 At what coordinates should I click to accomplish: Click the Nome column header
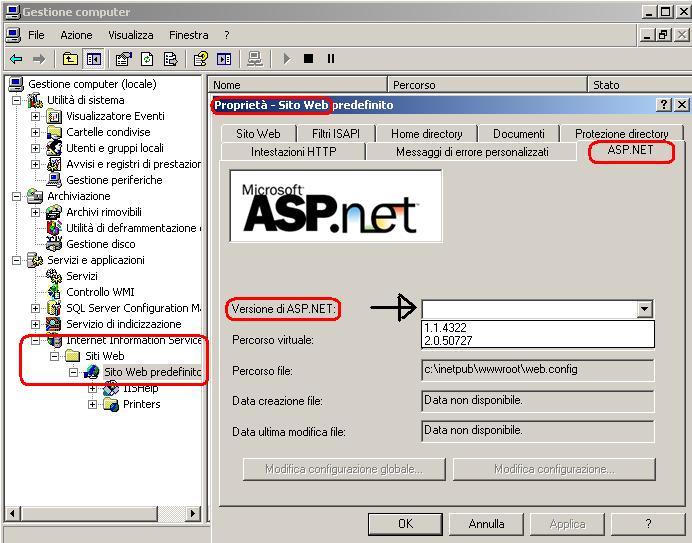[297, 84]
